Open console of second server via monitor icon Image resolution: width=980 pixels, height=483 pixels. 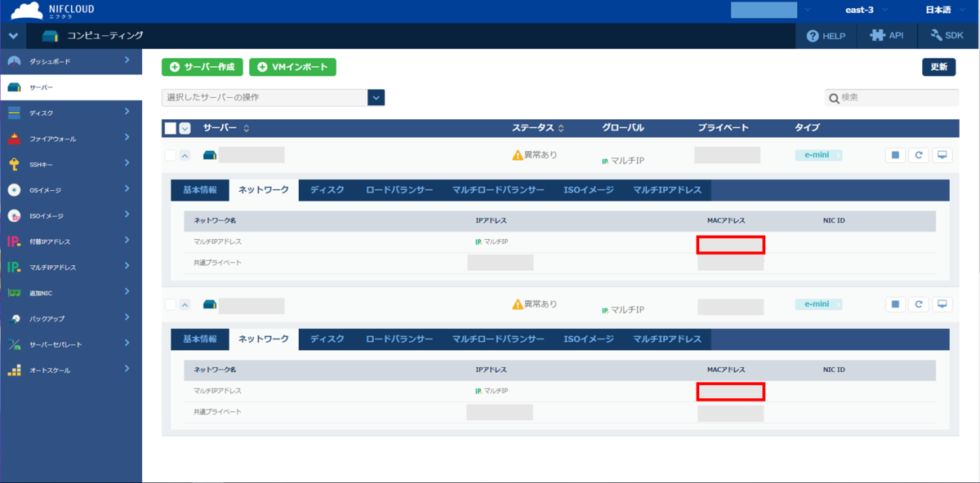[942, 304]
